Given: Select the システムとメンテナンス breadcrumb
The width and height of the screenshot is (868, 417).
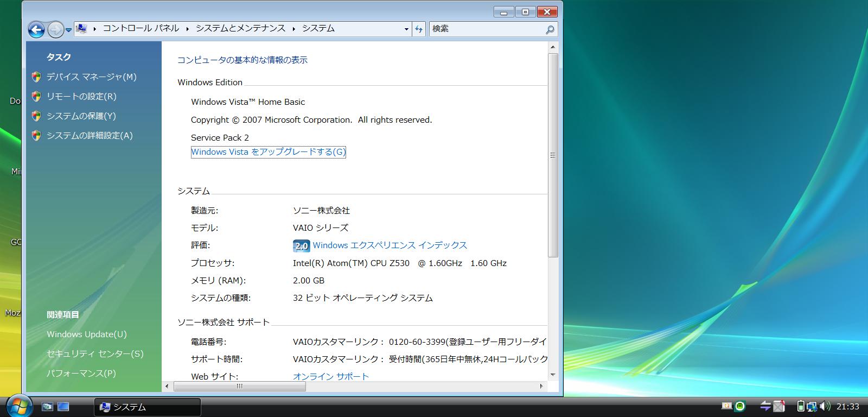Looking at the screenshot, I should [240, 28].
